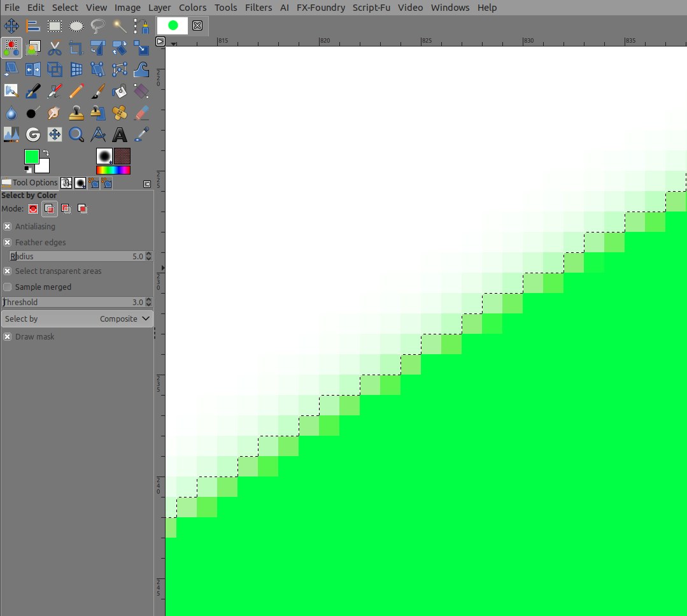
Task: Choose the Rectangle Select tool
Action: tap(54, 26)
